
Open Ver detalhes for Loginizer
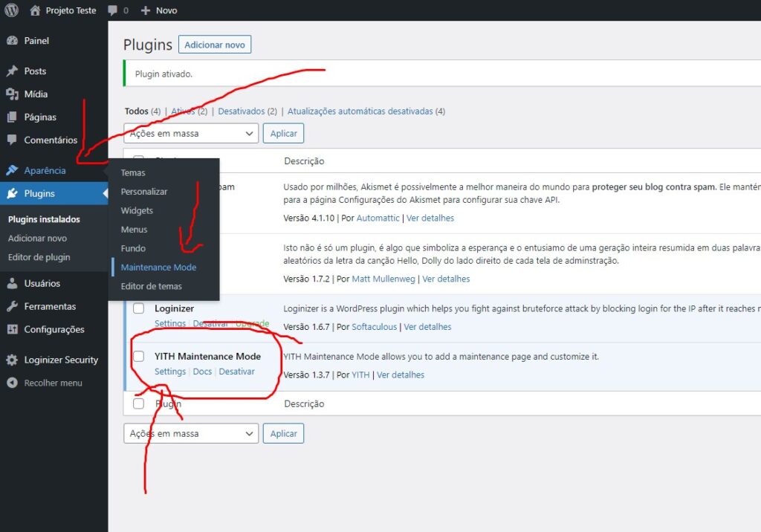click(x=427, y=327)
